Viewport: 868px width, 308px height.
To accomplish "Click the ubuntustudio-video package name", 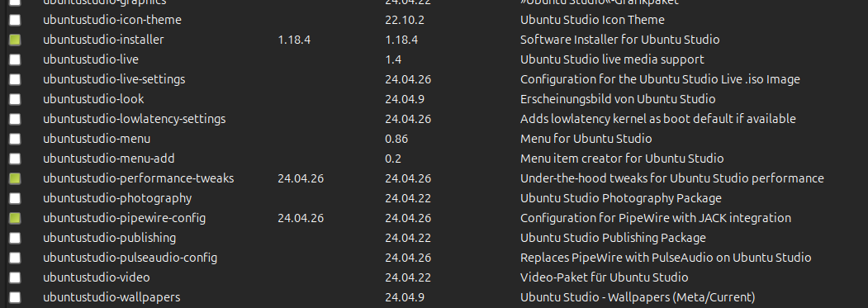I will coord(97,277).
